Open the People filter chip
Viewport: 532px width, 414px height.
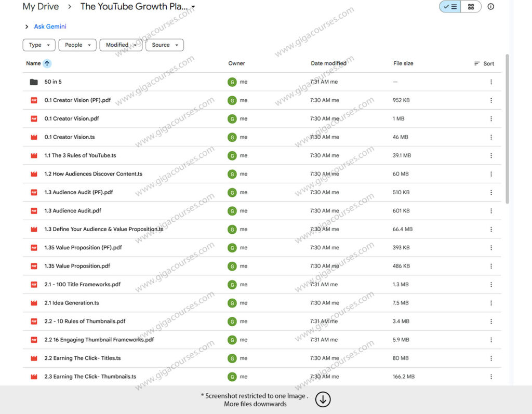pos(77,45)
